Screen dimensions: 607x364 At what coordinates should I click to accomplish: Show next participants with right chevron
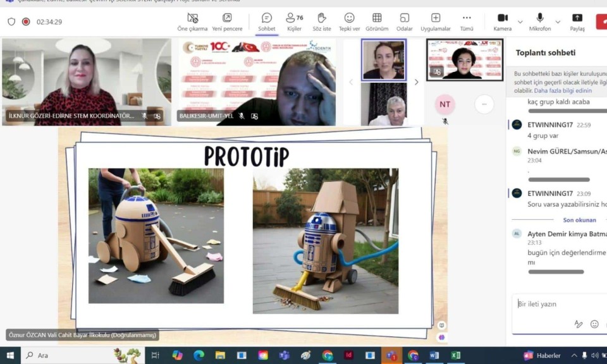pos(417,82)
